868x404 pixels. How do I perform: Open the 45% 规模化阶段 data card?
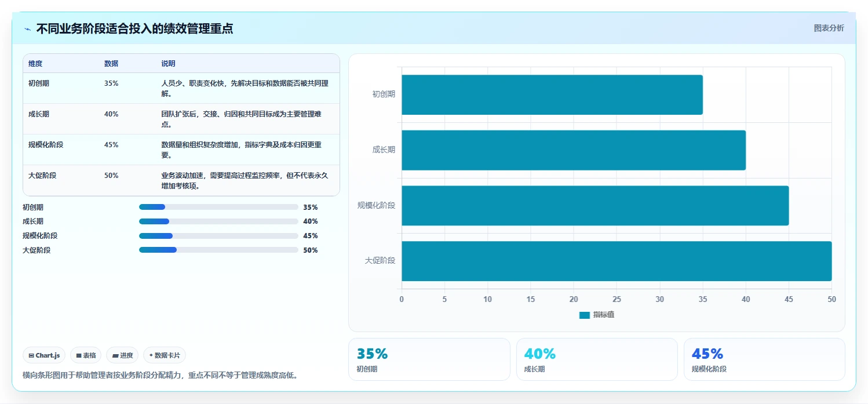[764, 359]
